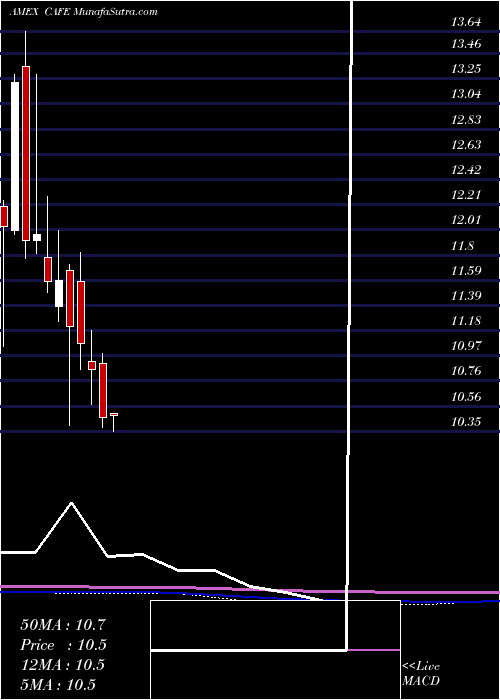Click the 'AMEX CAFE MunafaSutra.com' chart title
Screen dimensions: 500x700
tap(83, 12)
